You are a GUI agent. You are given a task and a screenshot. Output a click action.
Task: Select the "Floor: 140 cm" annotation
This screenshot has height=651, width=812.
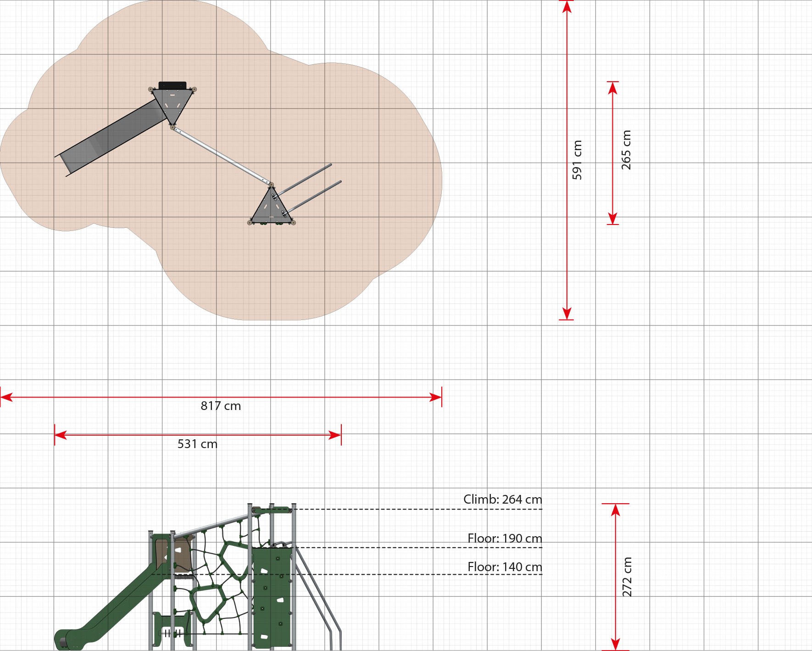[505, 567]
